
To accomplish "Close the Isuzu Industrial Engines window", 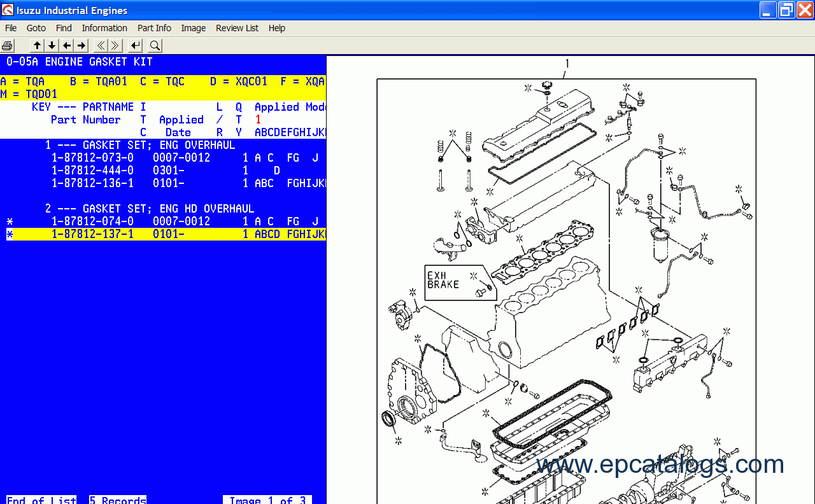I will click(x=805, y=10).
